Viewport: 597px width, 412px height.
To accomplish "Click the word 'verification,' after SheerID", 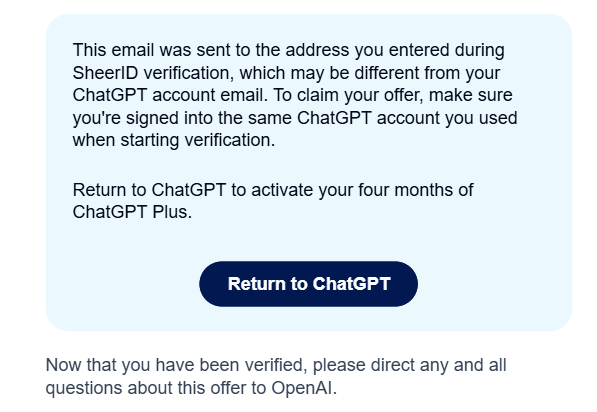I will [x=188, y=73].
